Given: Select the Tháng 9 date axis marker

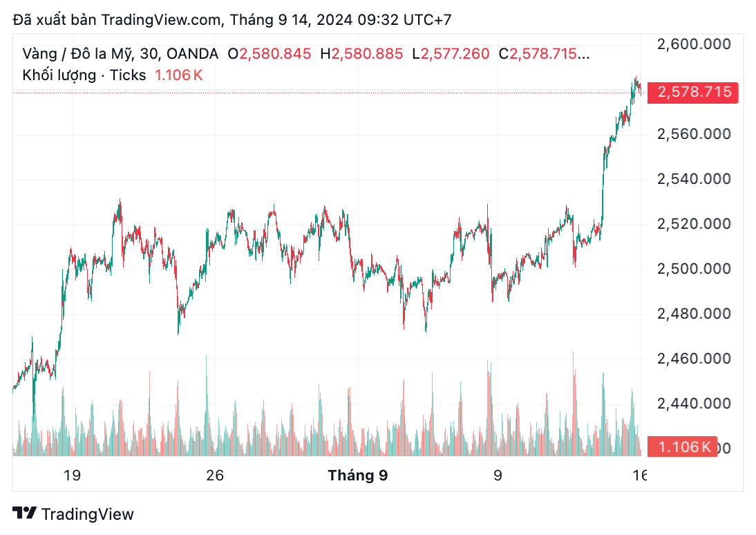Looking at the screenshot, I should 357,476.
